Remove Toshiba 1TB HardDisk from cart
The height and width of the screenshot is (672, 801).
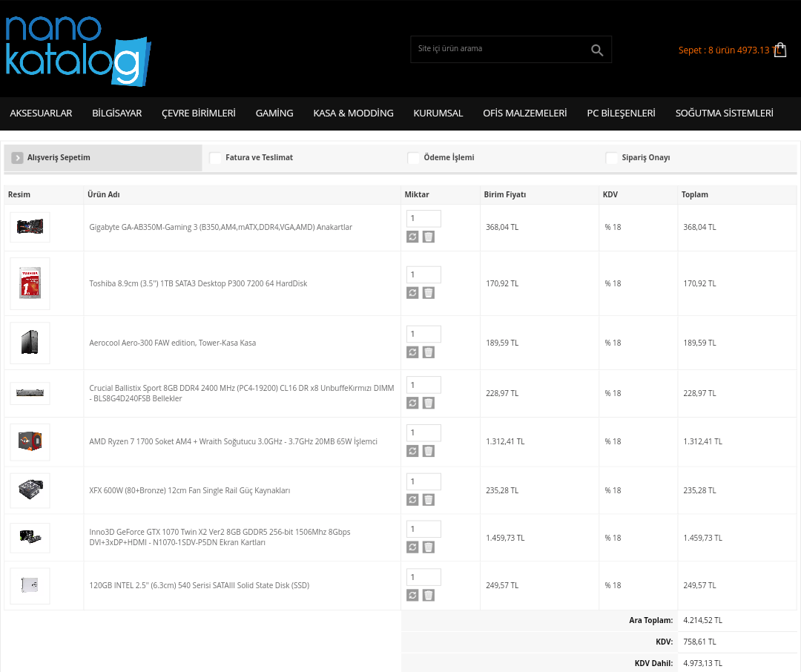[429, 293]
